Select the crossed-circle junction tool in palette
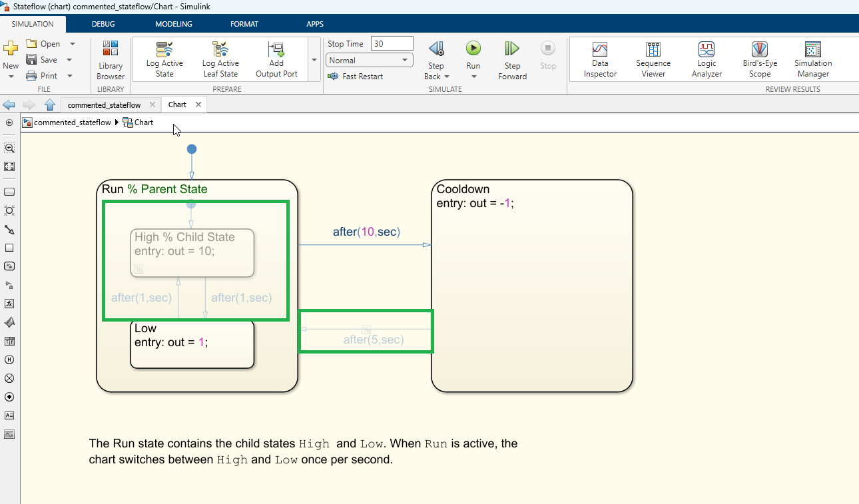Image resolution: width=859 pixels, height=504 pixels. pyautogui.click(x=9, y=378)
